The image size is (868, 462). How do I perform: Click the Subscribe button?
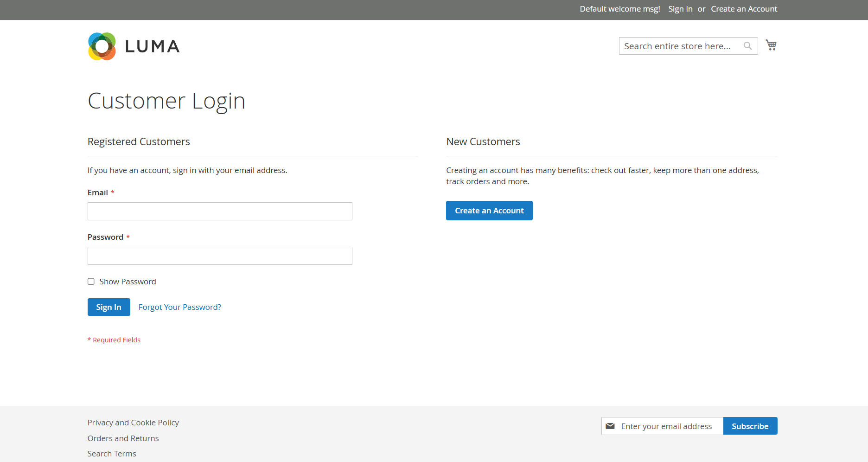tap(750, 426)
